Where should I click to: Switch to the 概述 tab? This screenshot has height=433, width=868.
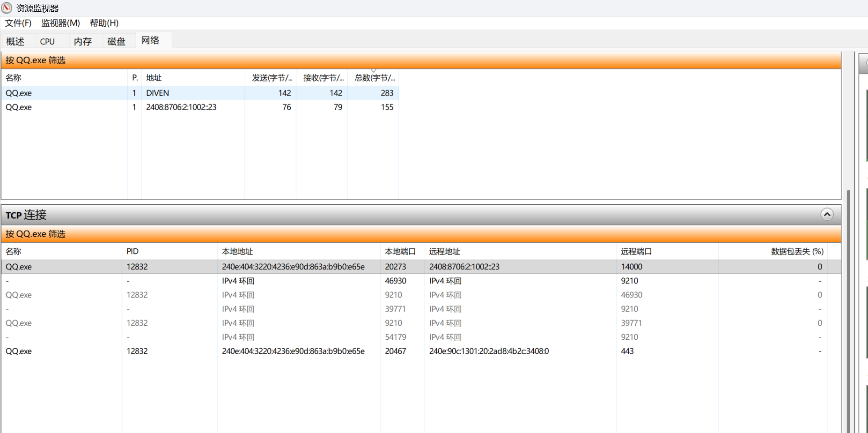(x=15, y=41)
